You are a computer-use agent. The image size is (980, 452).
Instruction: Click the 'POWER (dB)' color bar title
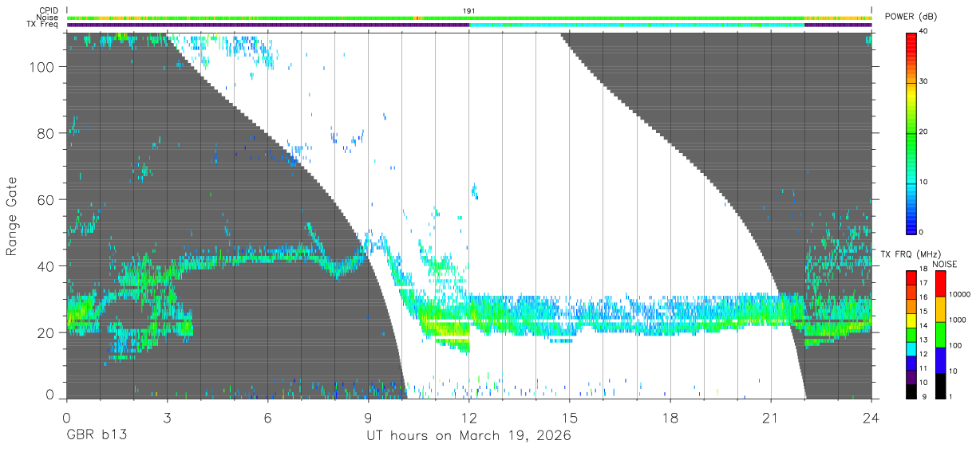click(912, 18)
